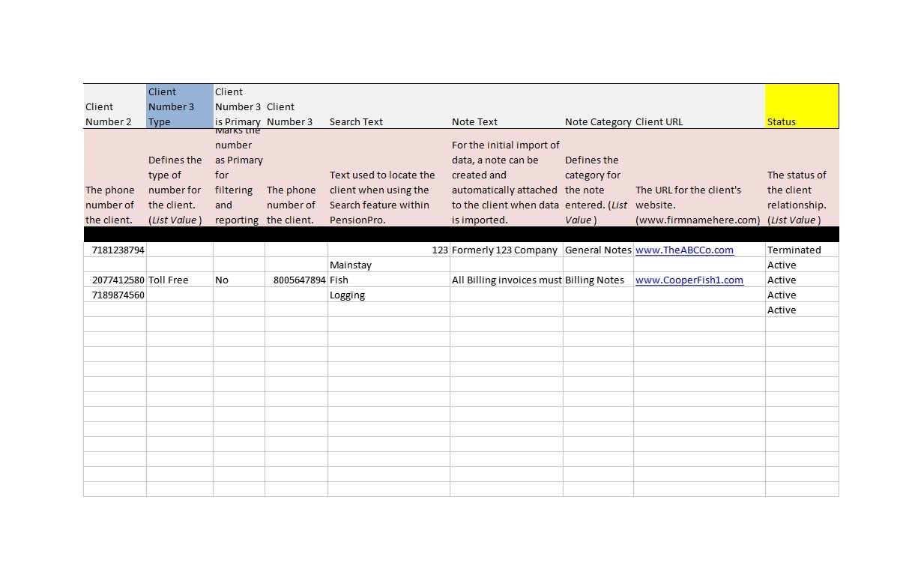The image size is (924, 587).
Task: Open the www.TheABCCo.com hyperlink
Action: pyautogui.click(x=684, y=250)
